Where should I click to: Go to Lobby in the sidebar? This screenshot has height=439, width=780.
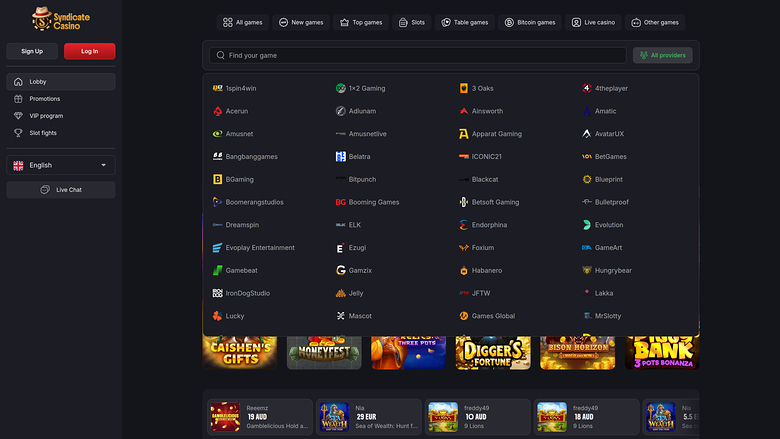point(61,82)
